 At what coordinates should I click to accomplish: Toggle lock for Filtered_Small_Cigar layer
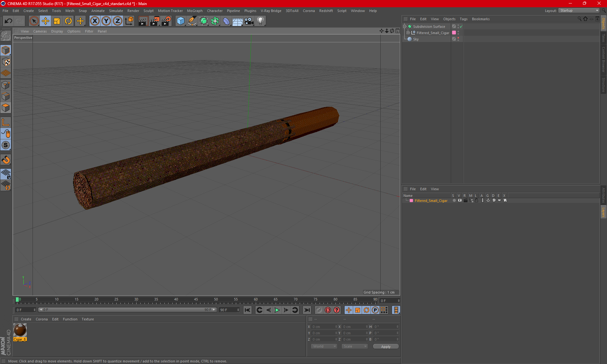click(476, 201)
